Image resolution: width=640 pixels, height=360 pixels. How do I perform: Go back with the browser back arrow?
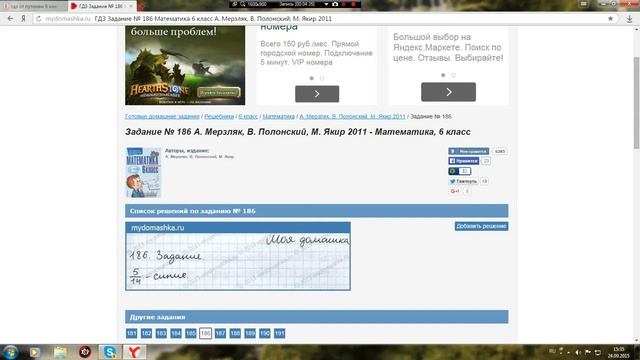click(10, 19)
